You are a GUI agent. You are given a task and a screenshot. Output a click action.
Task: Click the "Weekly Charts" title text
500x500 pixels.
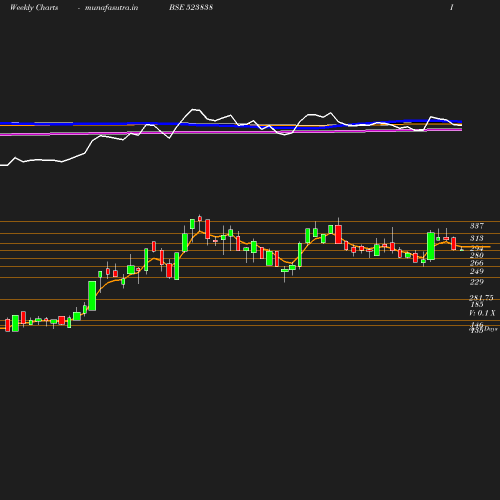[34, 7]
